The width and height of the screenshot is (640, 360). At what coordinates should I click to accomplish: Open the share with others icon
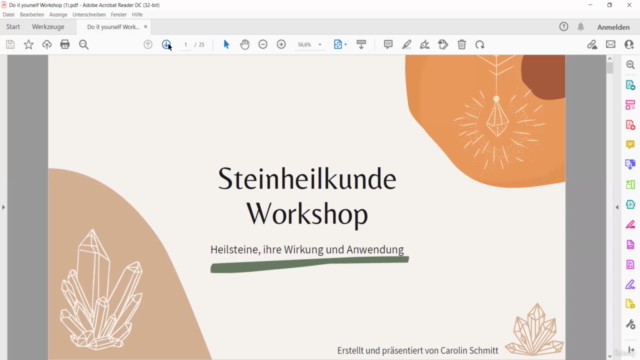[629, 44]
